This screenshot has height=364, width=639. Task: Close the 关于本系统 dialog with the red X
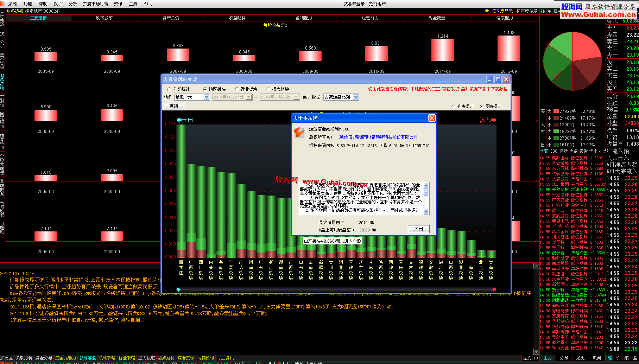[432, 118]
